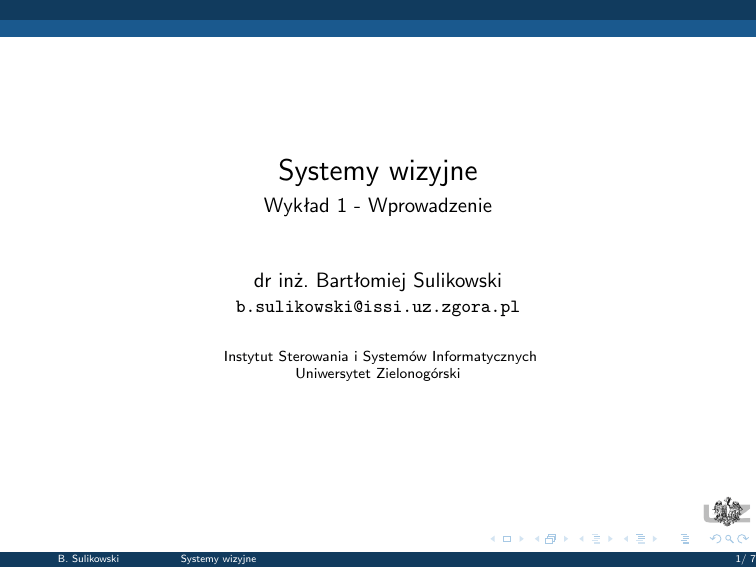Jump to previous subsection arrow
This screenshot has width=756, height=567.
[x=581, y=540]
